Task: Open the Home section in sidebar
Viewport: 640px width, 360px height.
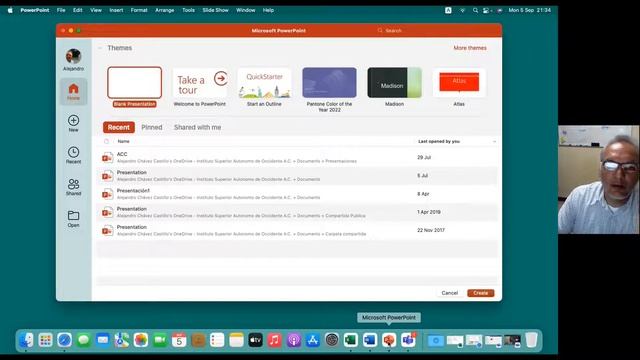Action: tap(73, 92)
